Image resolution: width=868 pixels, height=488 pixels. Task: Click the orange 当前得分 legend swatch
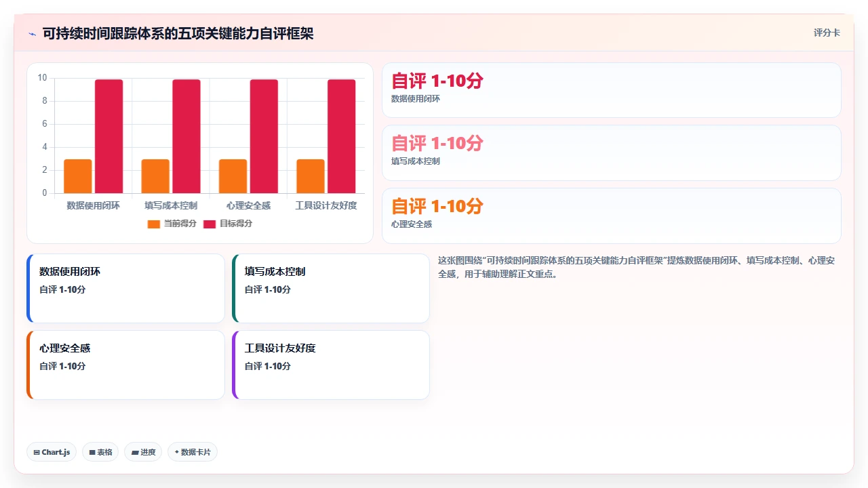pyautogui.click(x=154, y=224)
